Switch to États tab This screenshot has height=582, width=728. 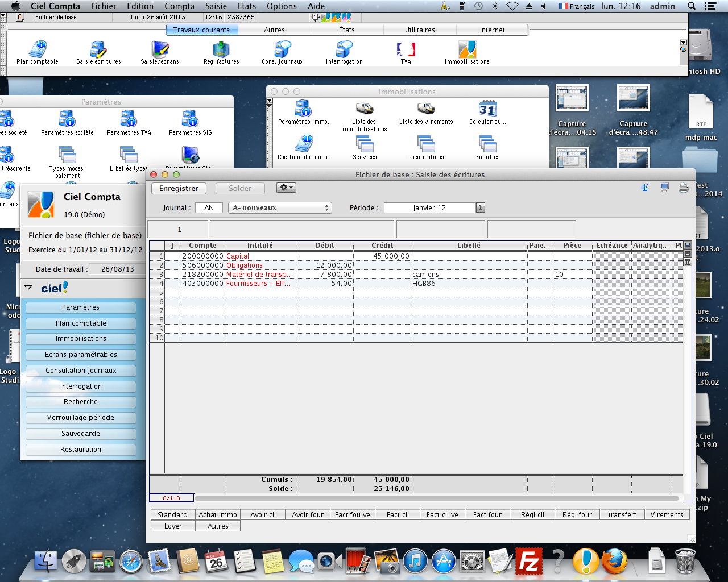(347, 30)
